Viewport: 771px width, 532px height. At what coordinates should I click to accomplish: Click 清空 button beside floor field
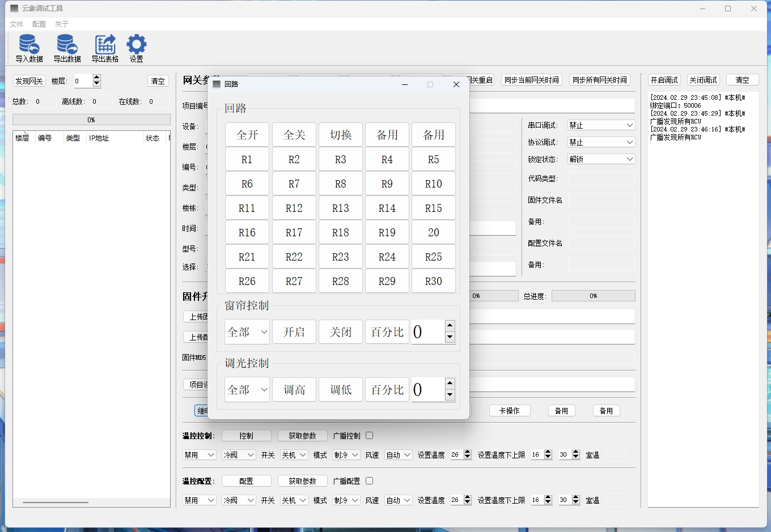point(158,81)
